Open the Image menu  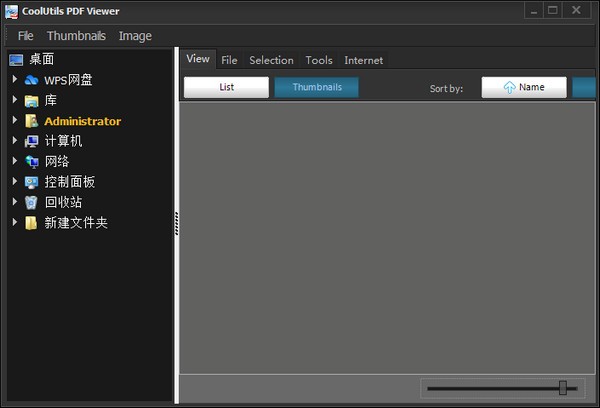135,36
